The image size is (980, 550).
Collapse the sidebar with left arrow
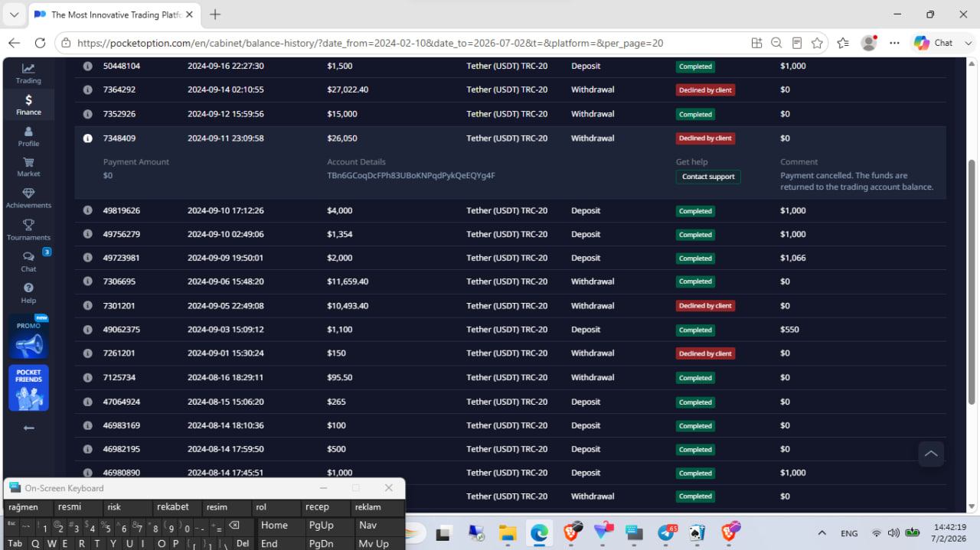[28, 428]
